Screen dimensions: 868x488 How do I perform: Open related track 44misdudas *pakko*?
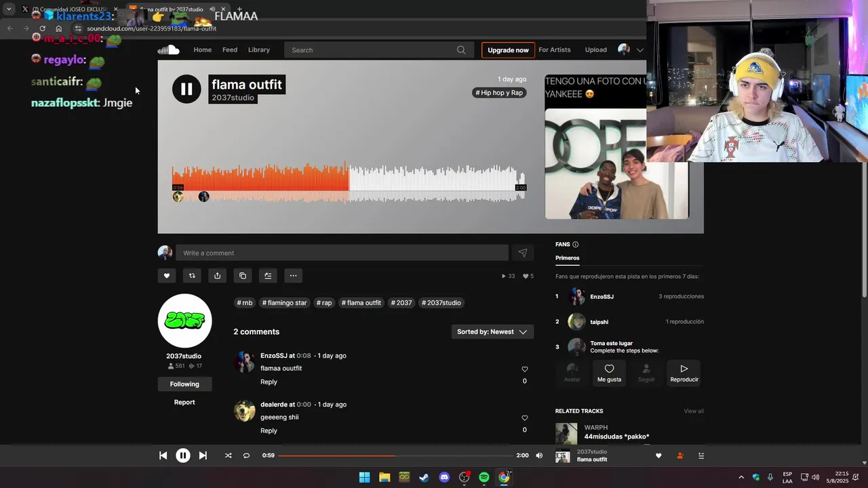coord(616,436)
